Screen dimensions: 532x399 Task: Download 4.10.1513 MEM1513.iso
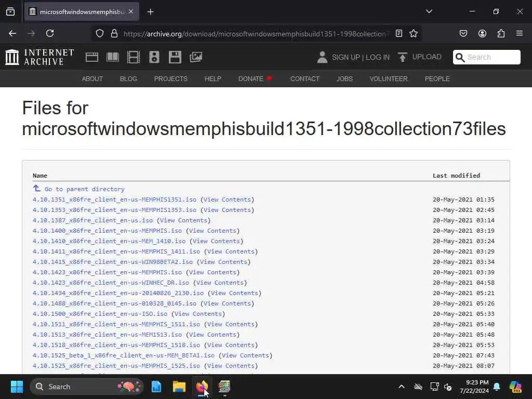click(107, 335)
